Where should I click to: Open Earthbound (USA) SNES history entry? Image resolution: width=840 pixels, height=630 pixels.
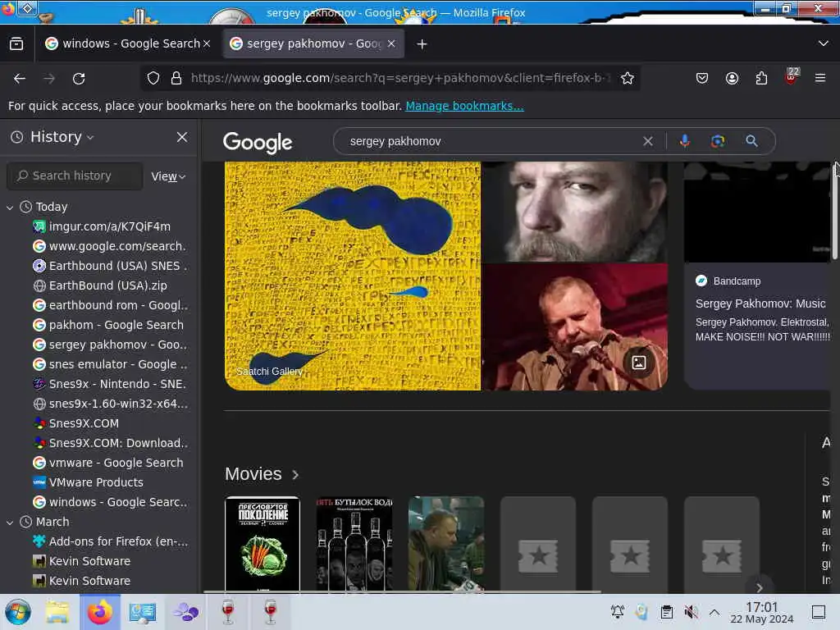click(x=110, y=266)
